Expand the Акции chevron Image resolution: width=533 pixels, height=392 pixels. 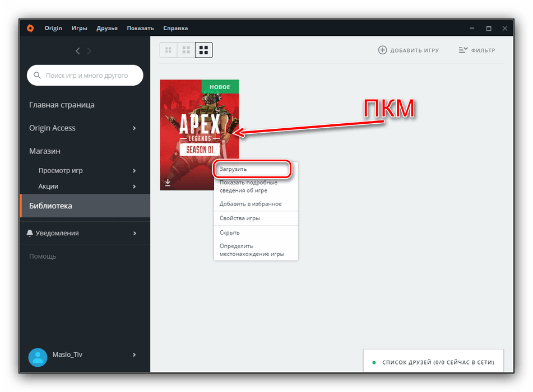pos(135,186)
